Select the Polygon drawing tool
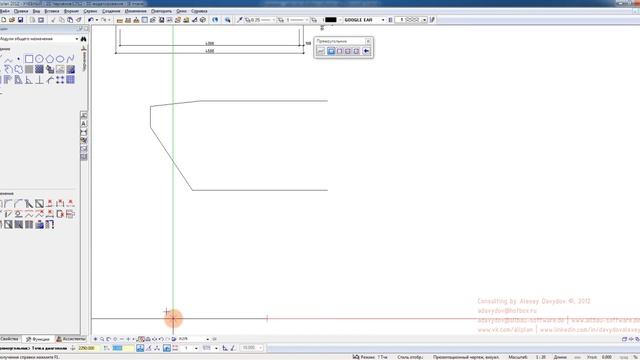Screen dimensions: 640x360 (x=50, y=59)
